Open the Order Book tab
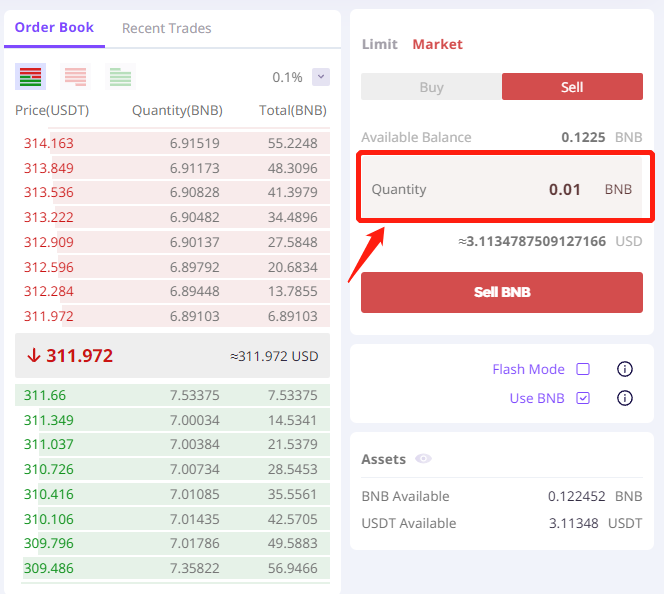 click(54, 28)
